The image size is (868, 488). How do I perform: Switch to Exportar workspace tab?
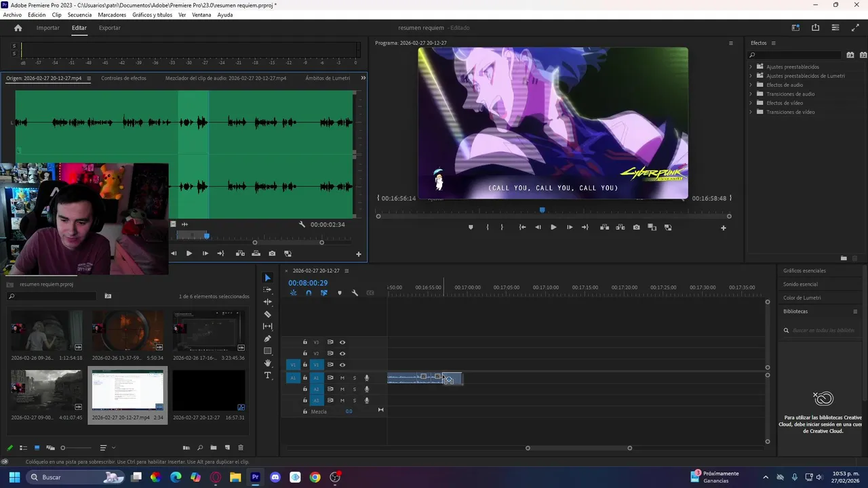pyautogui.click(x=109, y=28)
